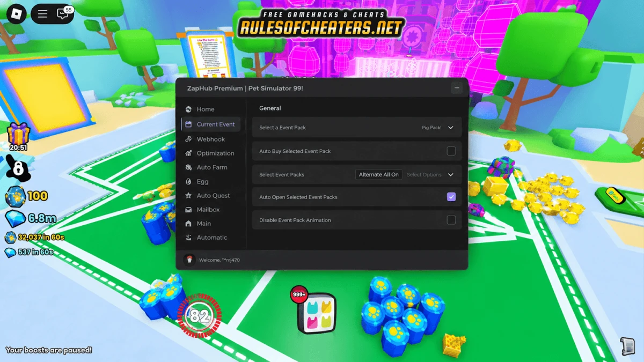The width and height of the screenshot is (644, 362).
Task: Claim the gift box timer reward
Action: click(x=18, y=136)
